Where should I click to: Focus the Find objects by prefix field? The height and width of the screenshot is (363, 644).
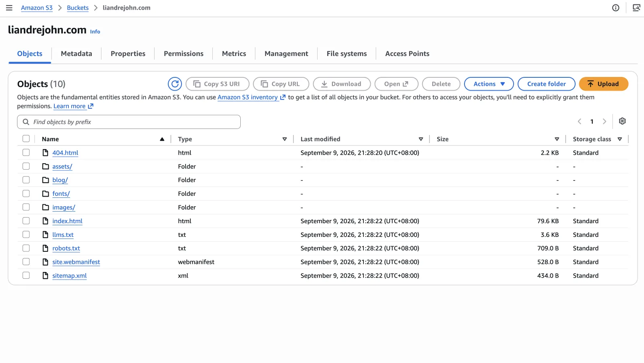[x=129, y=122]
